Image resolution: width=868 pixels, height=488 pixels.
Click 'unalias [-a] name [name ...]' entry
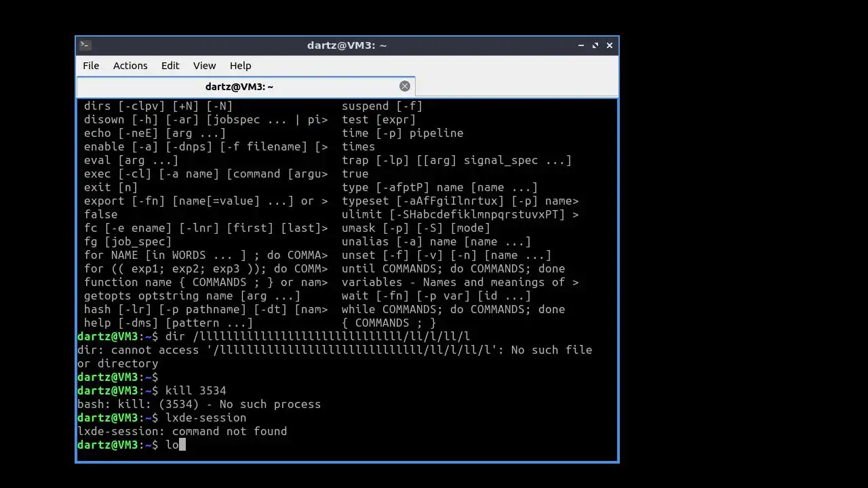click(437, 241)
